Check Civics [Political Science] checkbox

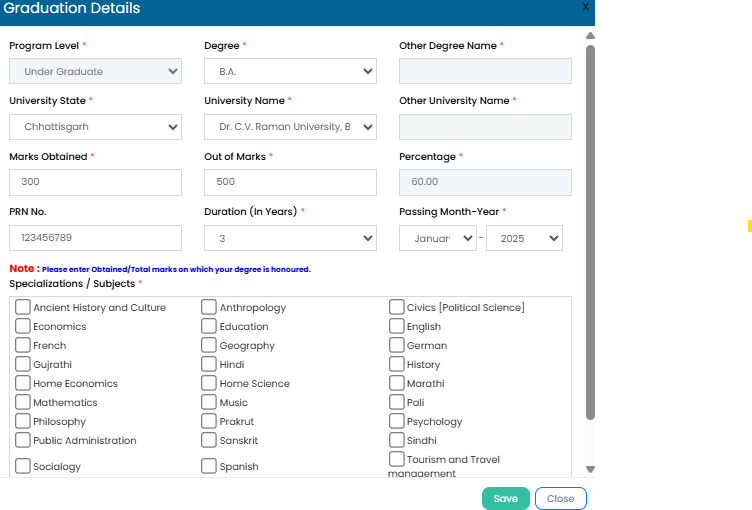point(397,307)
